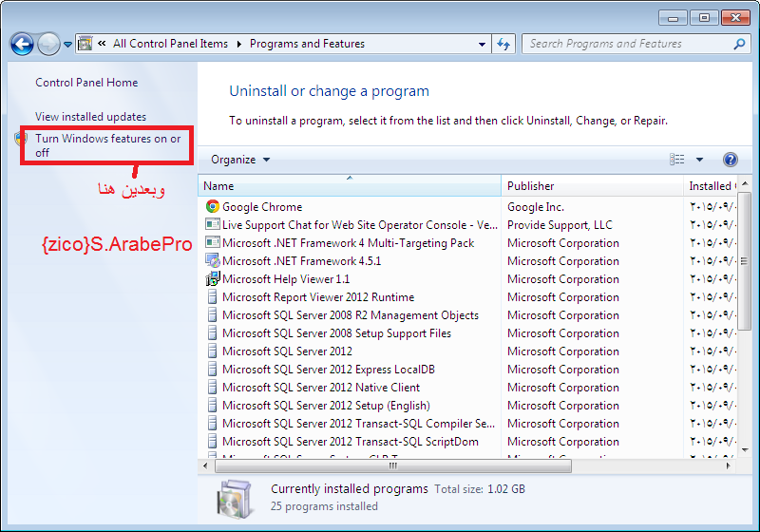
Task: Click SQL Server 2012 Setup (English) icon
Action: coord(212,405)
